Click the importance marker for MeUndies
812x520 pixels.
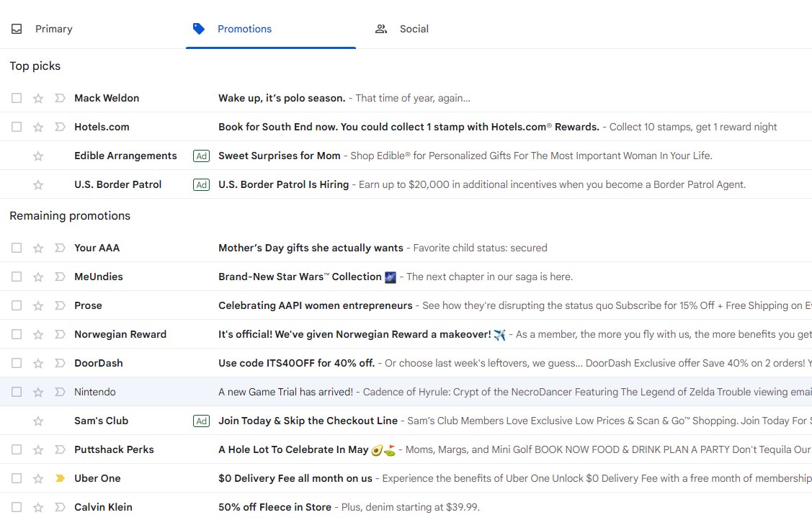coord(59,277)
